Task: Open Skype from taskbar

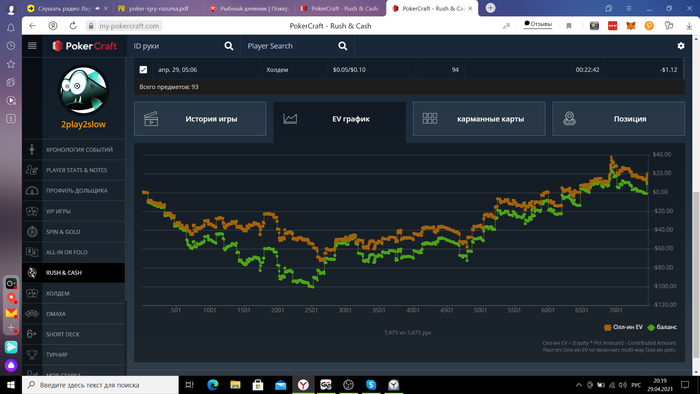Action: pos(371,385)
